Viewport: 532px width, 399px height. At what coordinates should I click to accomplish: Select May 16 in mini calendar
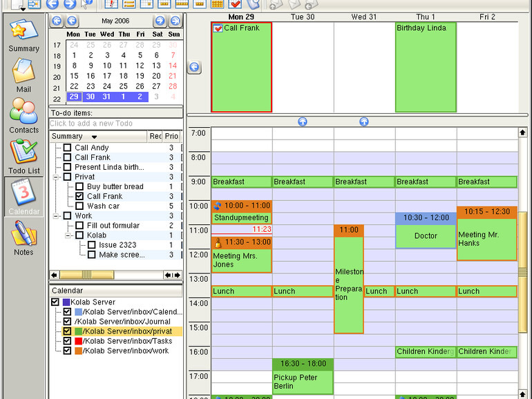point(91,76)
